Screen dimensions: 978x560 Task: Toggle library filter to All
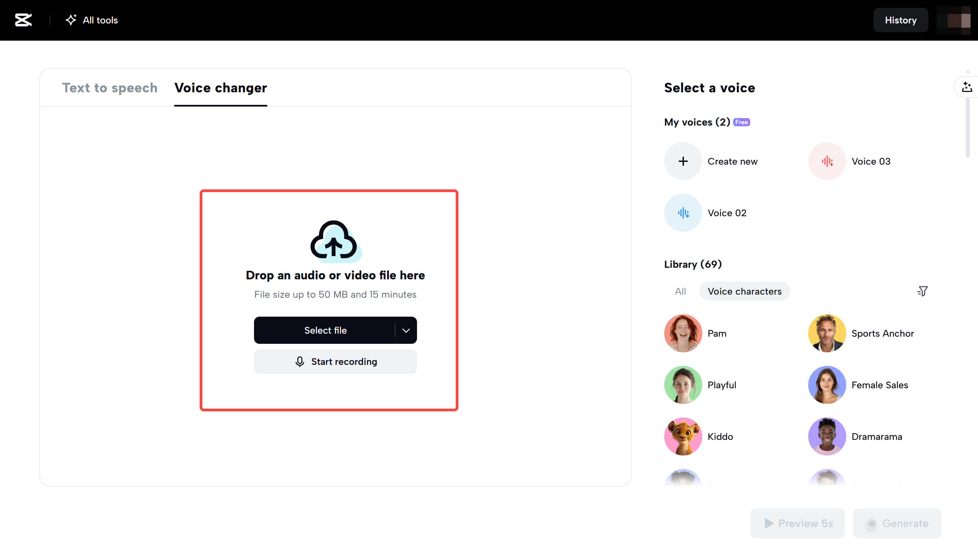680,291
